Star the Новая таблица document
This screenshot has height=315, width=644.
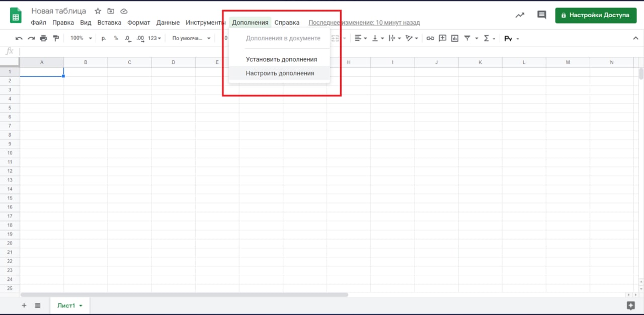(98, 11)
